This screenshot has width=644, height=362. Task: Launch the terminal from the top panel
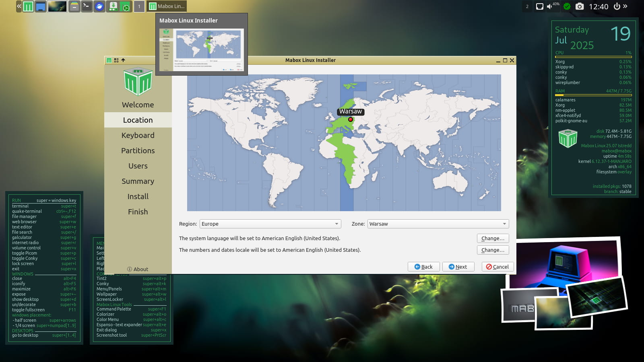(87, 6)
